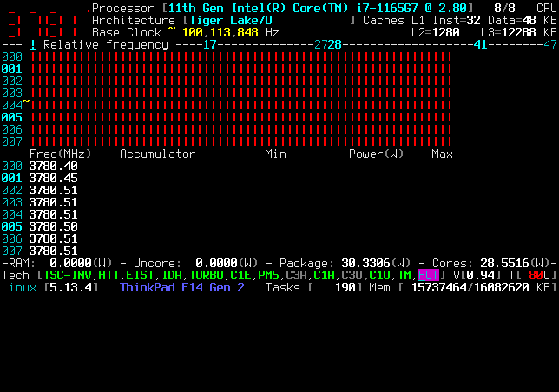Click the TURBO tech flag
Screen dimensions: 559x392
pyautogui.click(x=206, y=276)
